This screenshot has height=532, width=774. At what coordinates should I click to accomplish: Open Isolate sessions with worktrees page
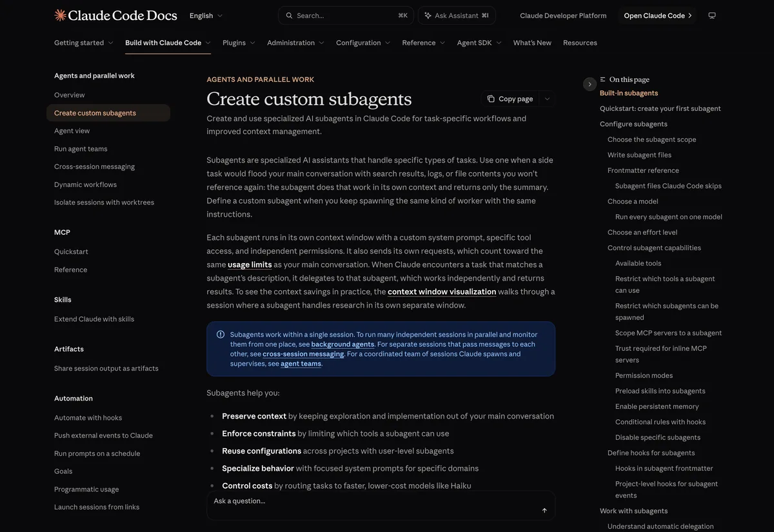tap(104, 202)
